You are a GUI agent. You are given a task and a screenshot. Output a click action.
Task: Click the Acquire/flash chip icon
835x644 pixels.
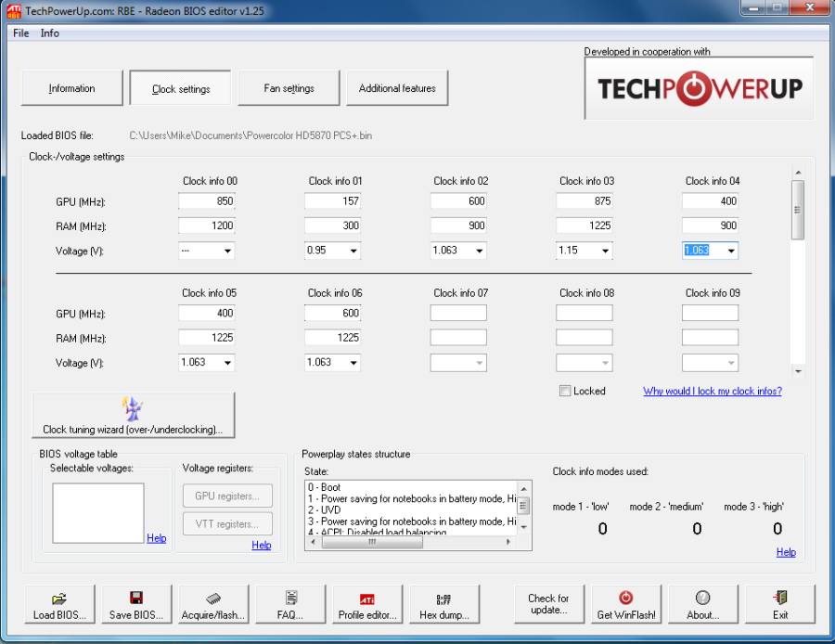213,599
